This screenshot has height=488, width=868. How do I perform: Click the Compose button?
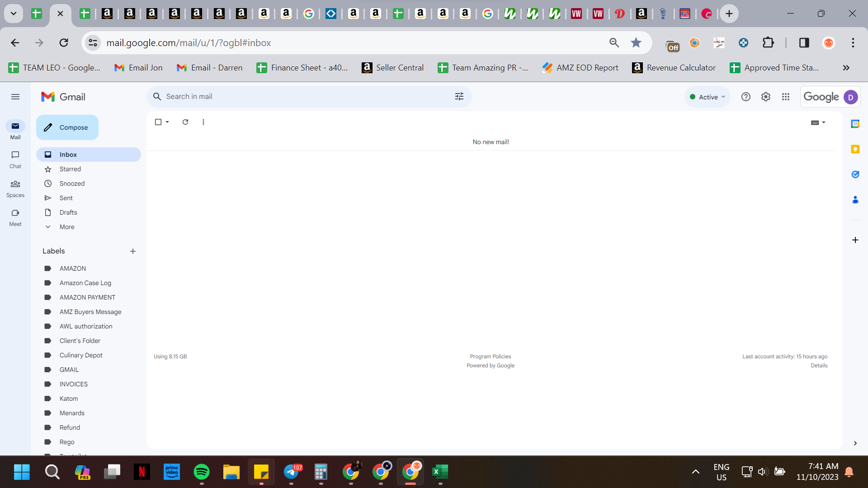point(67,127)
